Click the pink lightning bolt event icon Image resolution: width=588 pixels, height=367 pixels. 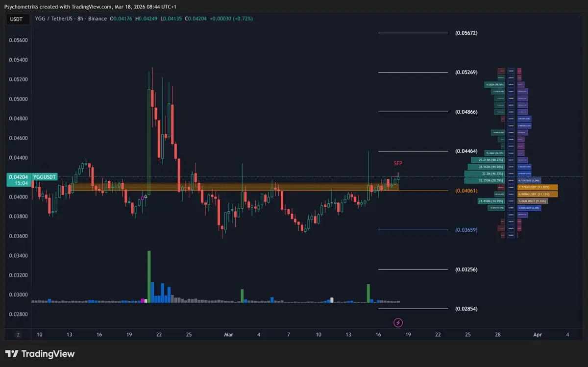(x=398, y=322)
